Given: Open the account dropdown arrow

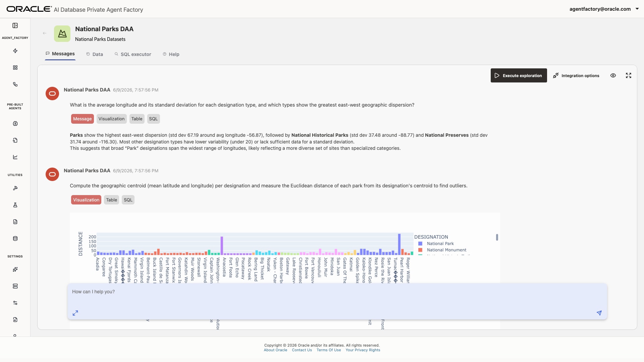Looking at the screenshot, I should coord(637,9).
